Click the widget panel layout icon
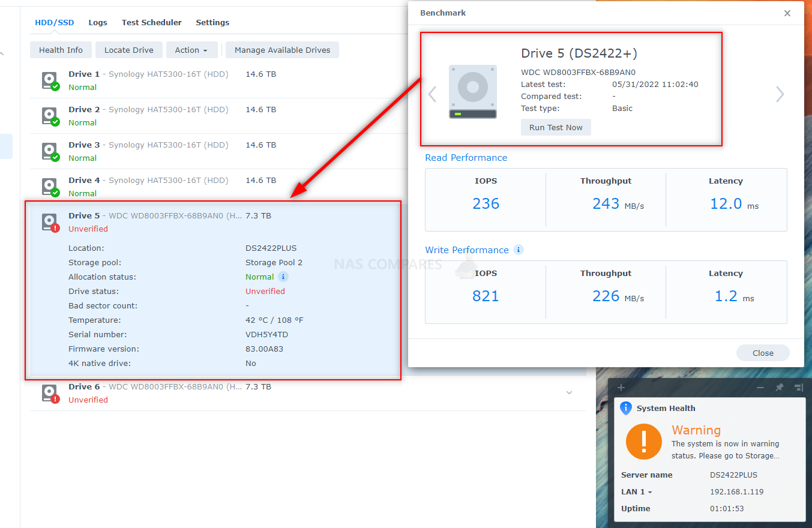Screen dimensions: 812x528 (x=798, y=388)
